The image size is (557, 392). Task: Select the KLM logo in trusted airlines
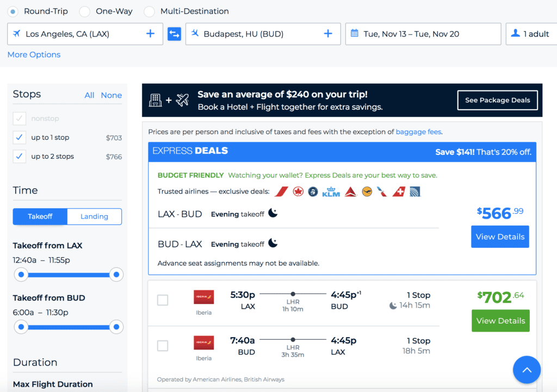331,192
